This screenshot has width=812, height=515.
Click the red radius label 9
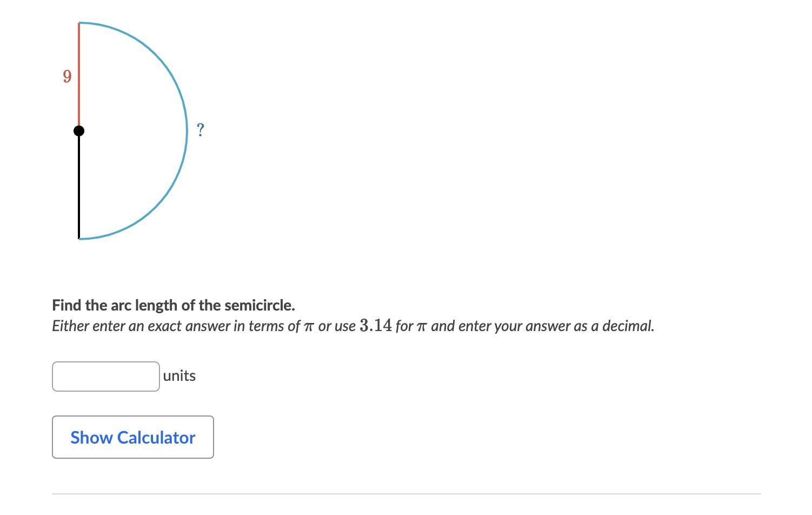click(67, 76)
